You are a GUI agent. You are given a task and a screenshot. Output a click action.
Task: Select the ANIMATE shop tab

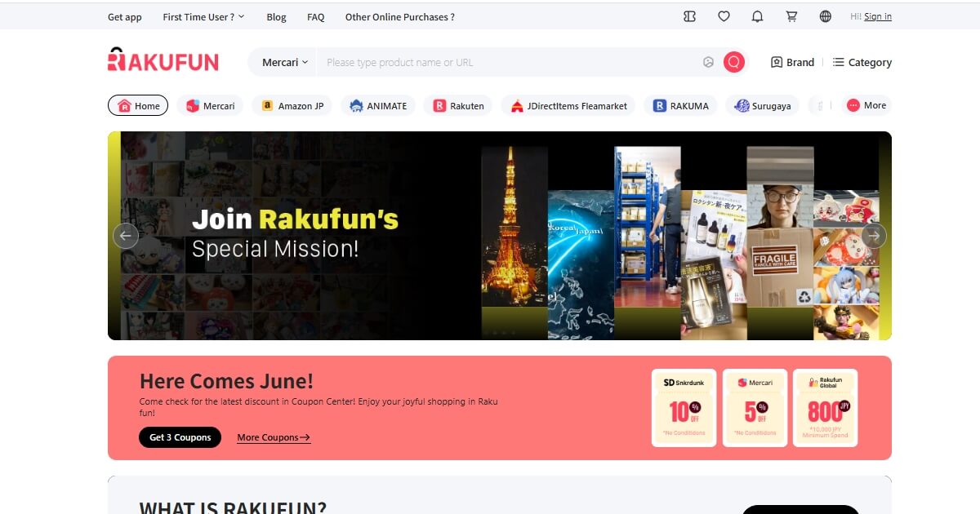378,105
